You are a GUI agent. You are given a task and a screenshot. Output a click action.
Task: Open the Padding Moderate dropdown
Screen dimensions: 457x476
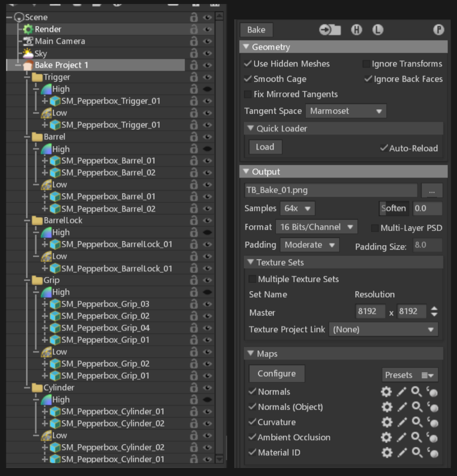[310, 245]
